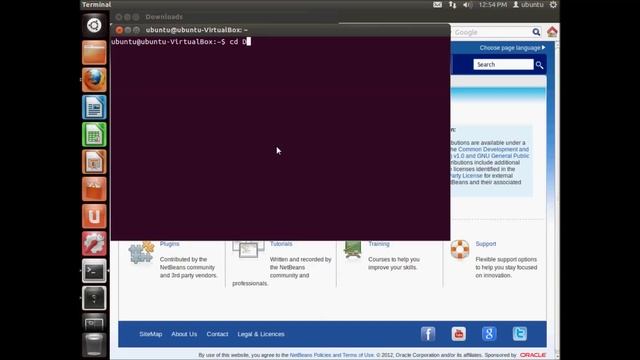
Task: Focus the Firefox Google search box
Action: 492,32
